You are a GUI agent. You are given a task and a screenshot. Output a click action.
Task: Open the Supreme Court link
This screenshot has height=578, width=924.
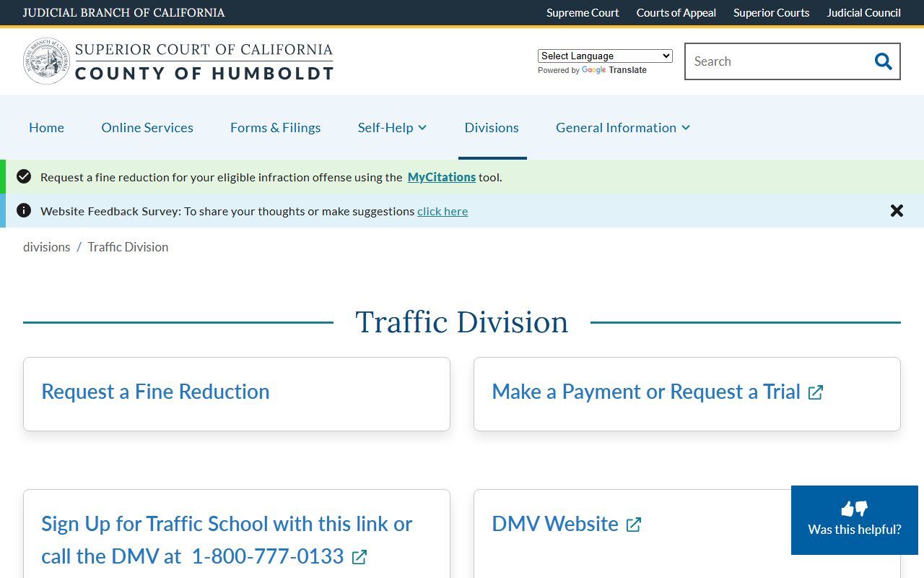(583, 12)
